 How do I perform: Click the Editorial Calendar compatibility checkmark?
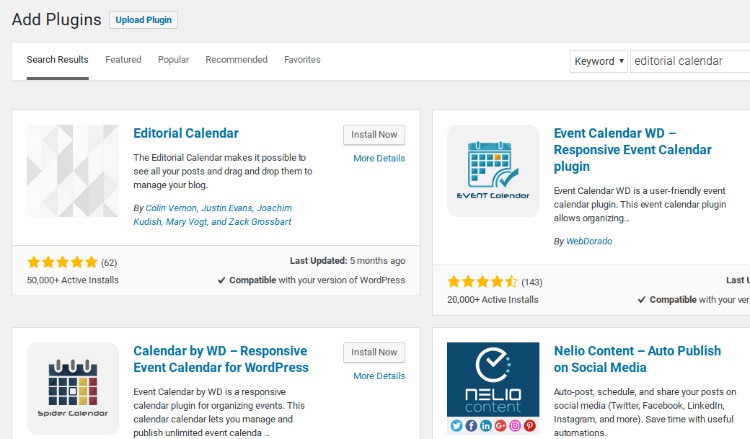[221, 281]
